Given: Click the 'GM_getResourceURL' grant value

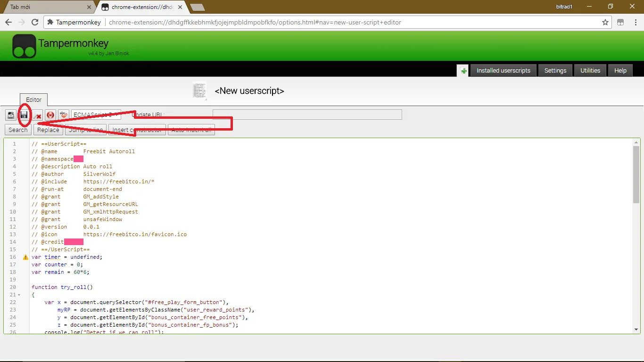Looking at the screenshot, I should (111, 204).
